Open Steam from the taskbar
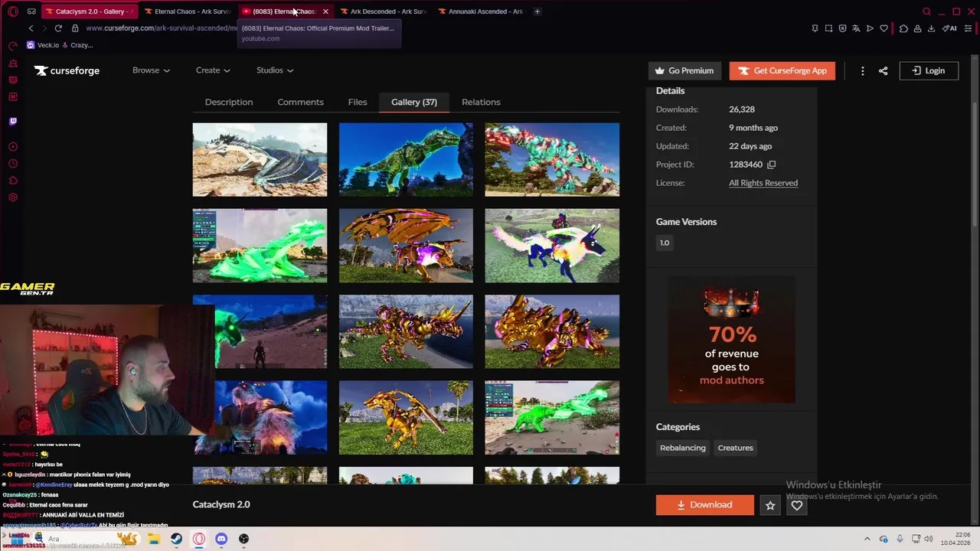The image size is (980, 551). pos(176,539)
